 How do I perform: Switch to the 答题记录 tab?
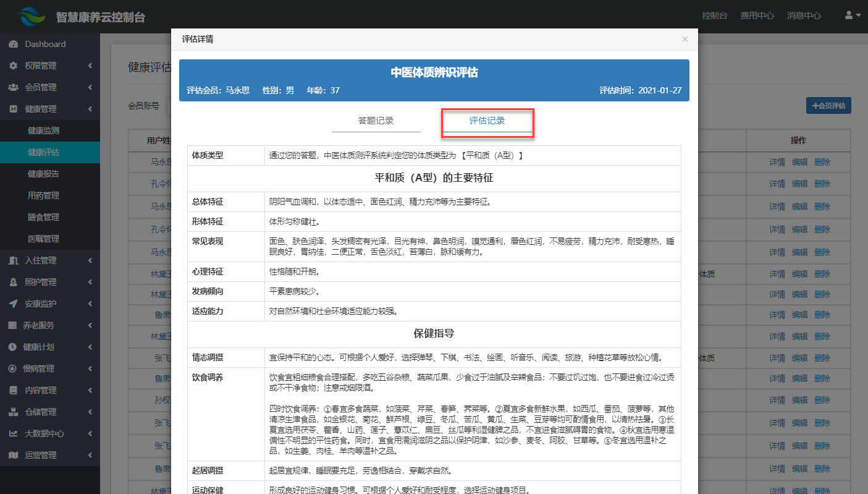pyautogui.click(x=376, y=121)
